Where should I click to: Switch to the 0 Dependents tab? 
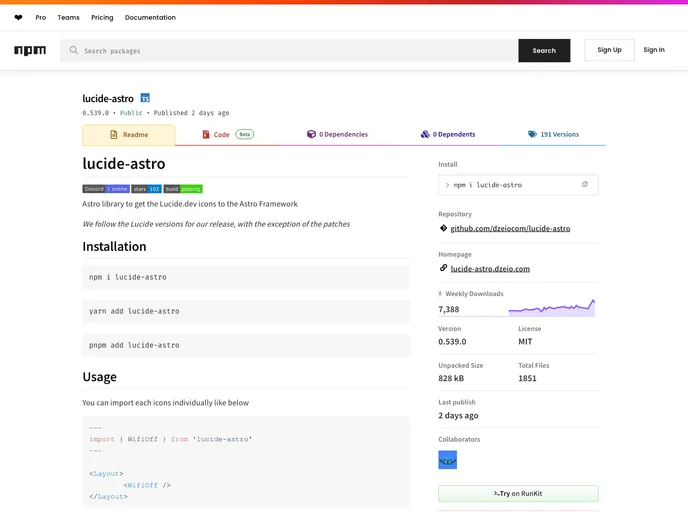click(448, 134)
